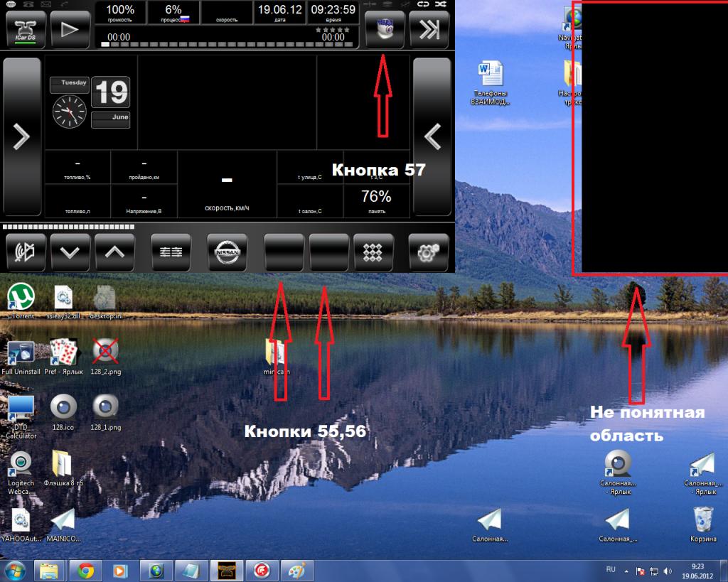Open the iCar DS phone button
Screen dimensions: 728x582
26,30
